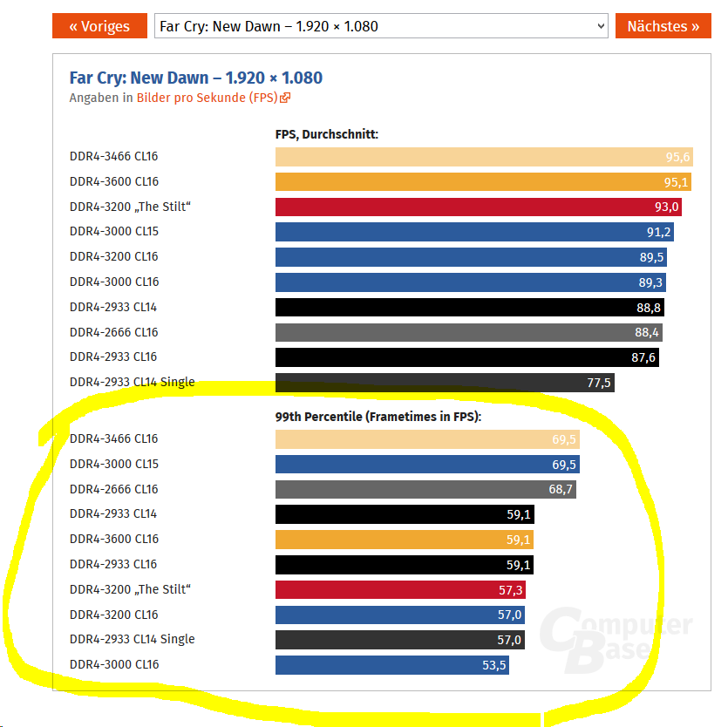Select the red 93,0 bar
Viewport: 728px width, 727px height.
tap(479, 207)
